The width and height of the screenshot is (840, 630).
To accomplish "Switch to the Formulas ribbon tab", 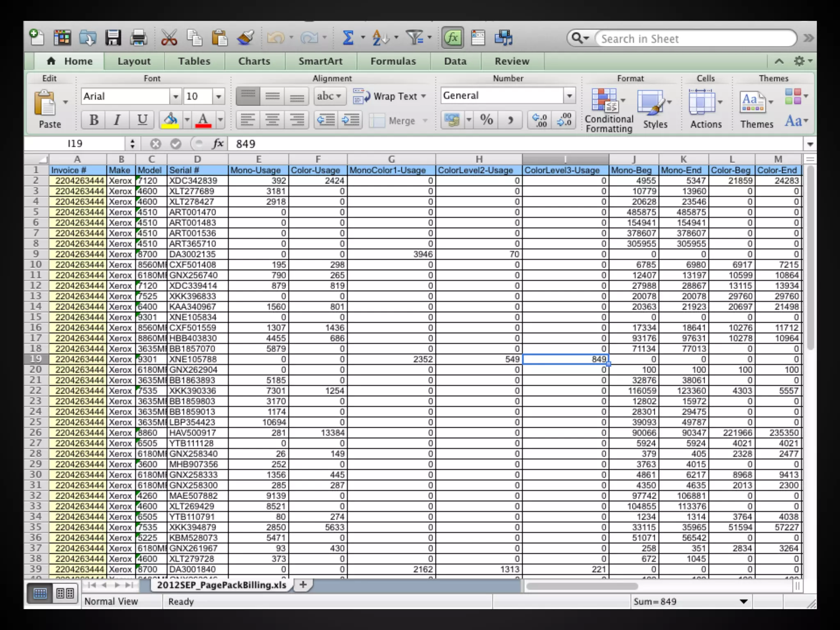I will tap(393, 61).
